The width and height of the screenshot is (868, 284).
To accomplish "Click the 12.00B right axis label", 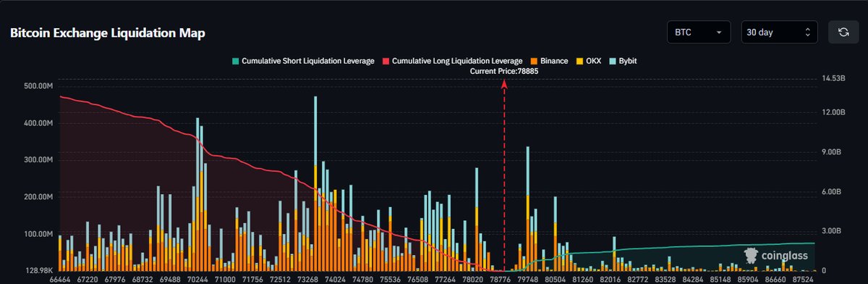I will [834, 113].
